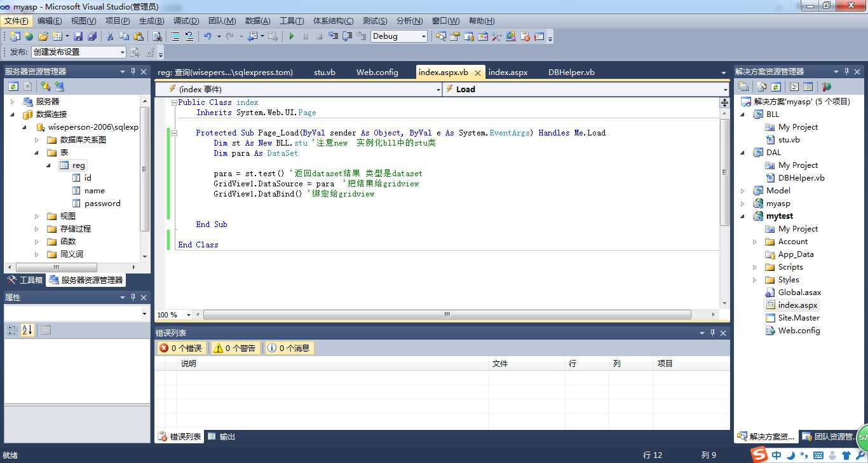The image size is (868, 463).
Task: Click the Step Into debug icon
Action: (x=333, y=36)
